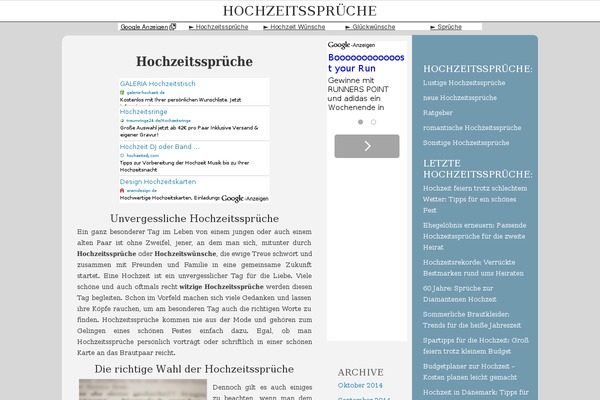Click the Hochzeitssprüche page heading
This screenshot has width=600, height=400.
tap(194, 61)
